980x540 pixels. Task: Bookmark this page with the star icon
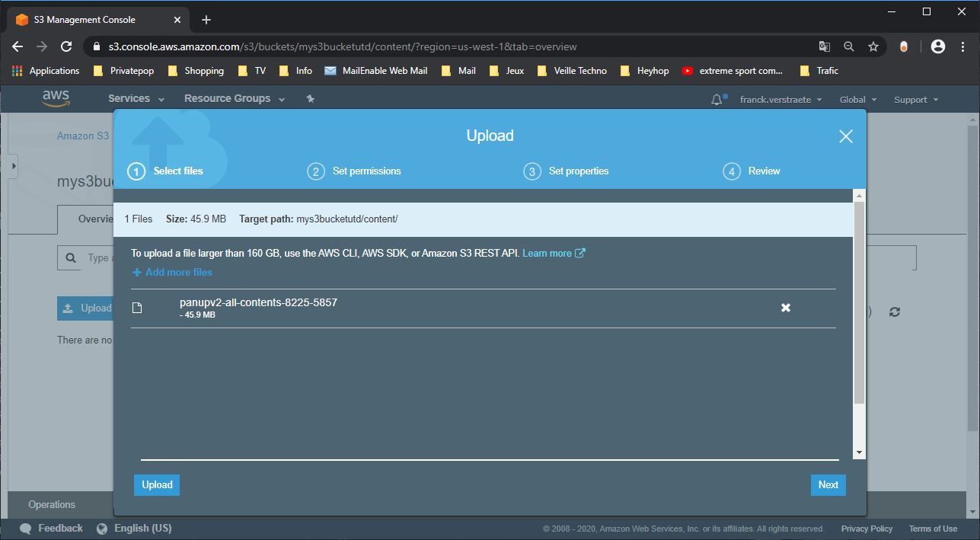873,46
